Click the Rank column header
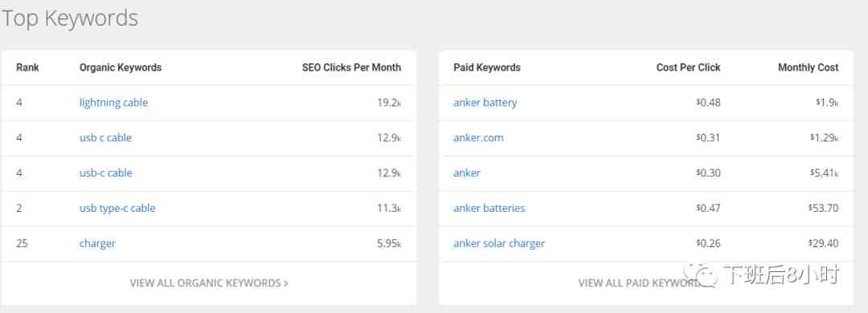The image size is (868, 313). point(27,67)
